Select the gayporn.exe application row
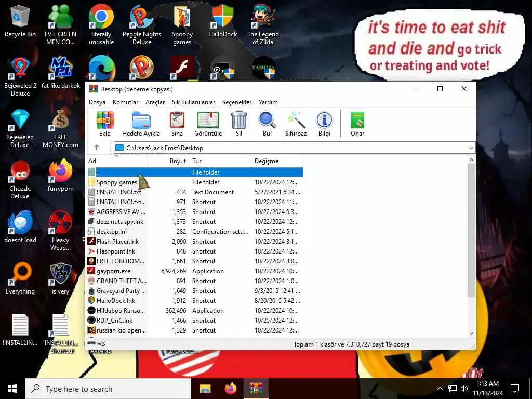The width and height of the screenshot is (532, 399). coord(195,271)
